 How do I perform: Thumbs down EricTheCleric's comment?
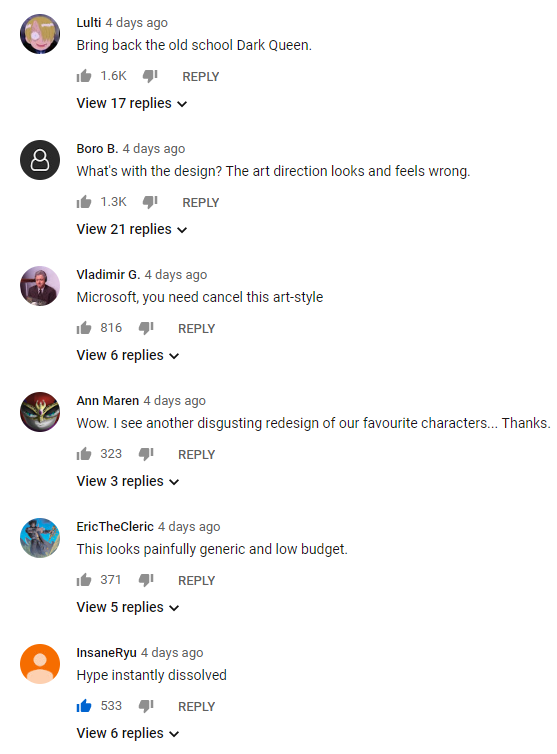(146, 580)
